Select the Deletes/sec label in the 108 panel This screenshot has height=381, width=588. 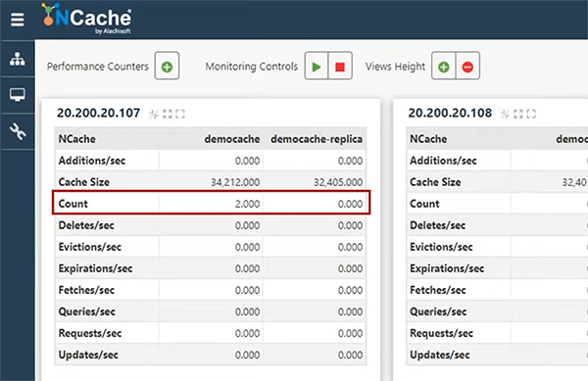[x=438, y=225]
